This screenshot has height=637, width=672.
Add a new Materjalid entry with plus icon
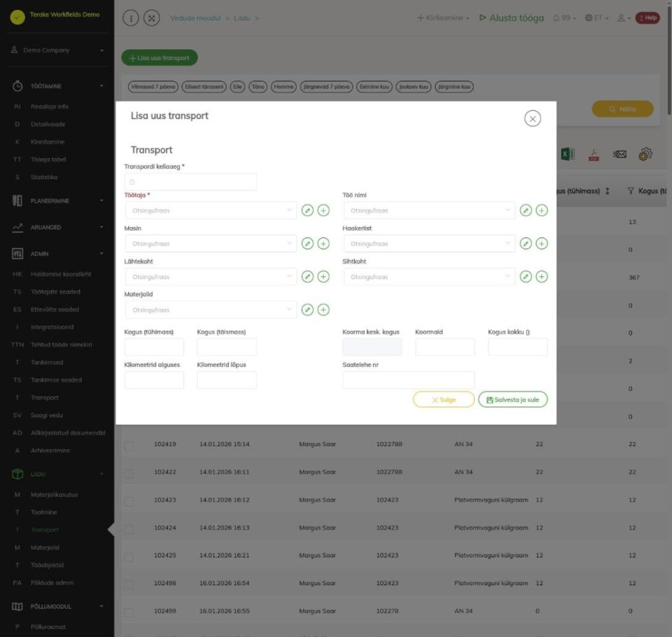coord(323,310)
